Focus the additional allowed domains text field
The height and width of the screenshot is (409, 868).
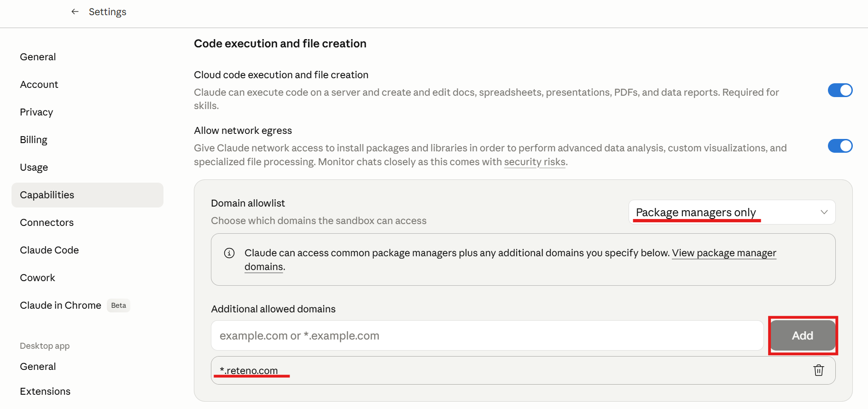point(487,336)
